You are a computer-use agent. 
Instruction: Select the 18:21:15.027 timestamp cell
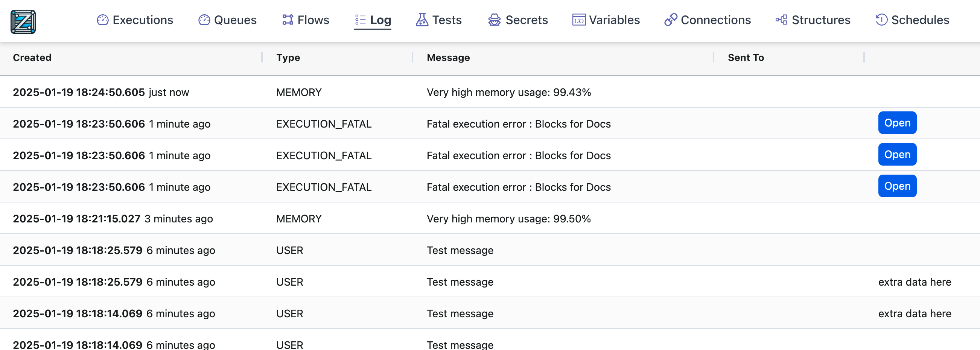click(x=76, y=219)
